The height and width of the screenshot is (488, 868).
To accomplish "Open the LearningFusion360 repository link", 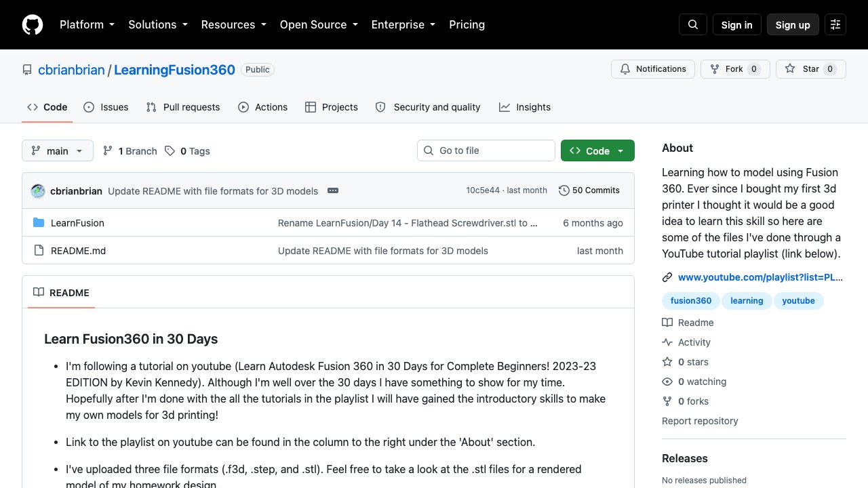I will pyautogui.click(x=174, y=70).
